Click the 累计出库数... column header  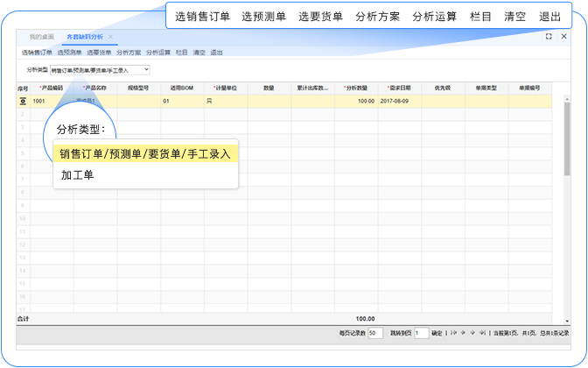click(x=312, y=88)
